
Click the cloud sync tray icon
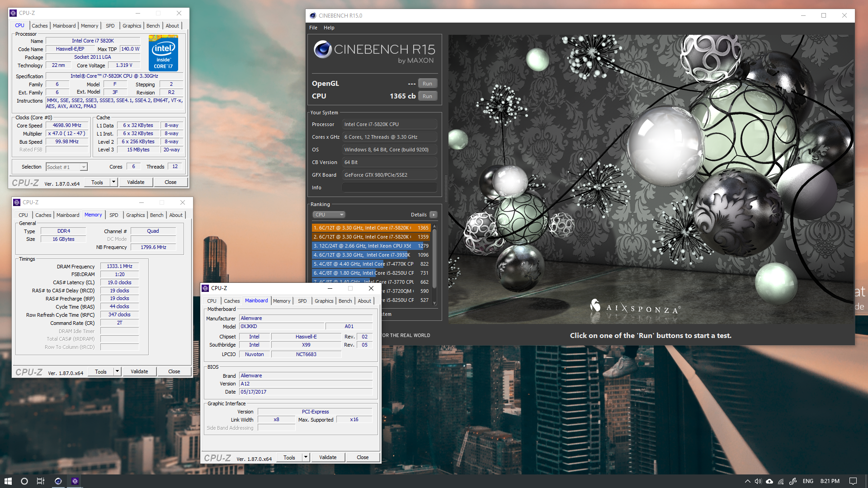point(769,481)
